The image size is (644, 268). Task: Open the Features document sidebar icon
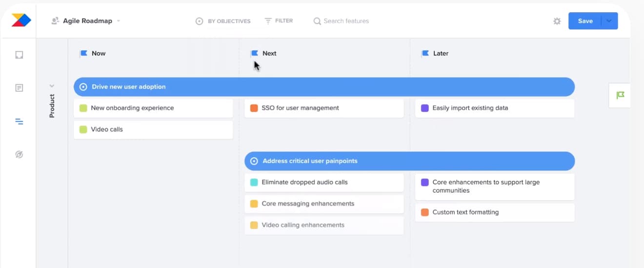pos(19,88)
